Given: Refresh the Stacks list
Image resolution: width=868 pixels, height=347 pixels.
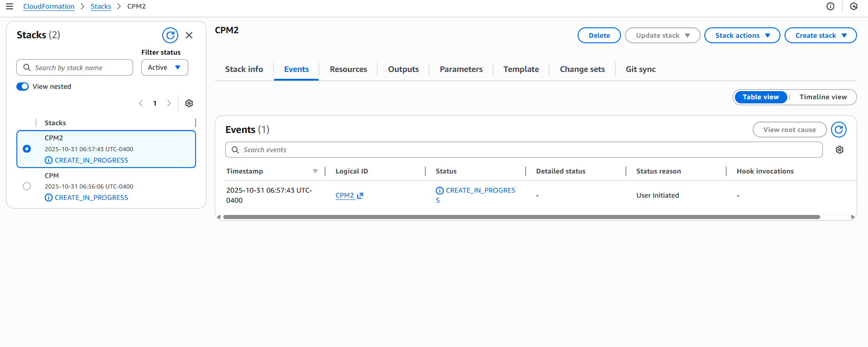Looking at the screenshot, I should [x=170, y=35].
